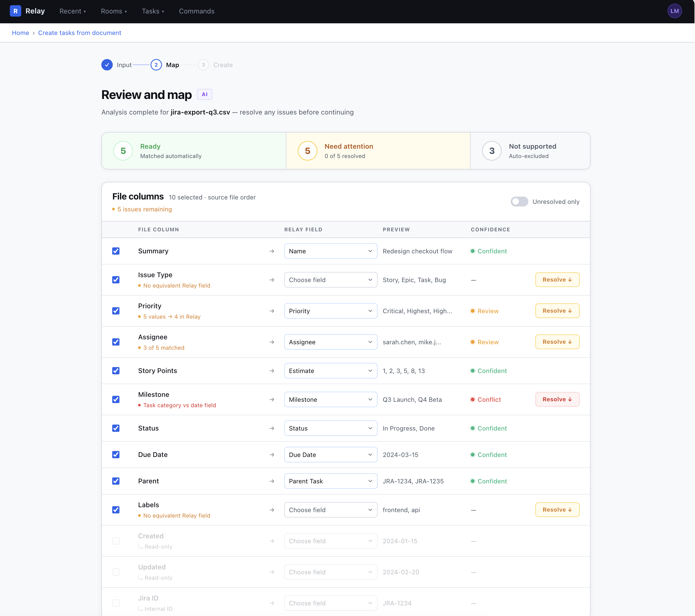The image size is (695, 616).
Task: Click Resolve button for Labels row
Action: tap(557, 510)
